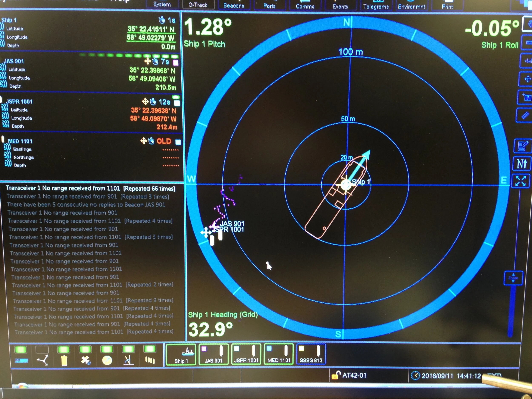The width and height of the screenshot is (532, 399).
Task: Click the compass gyro status icon
Action: coord(107,360)
